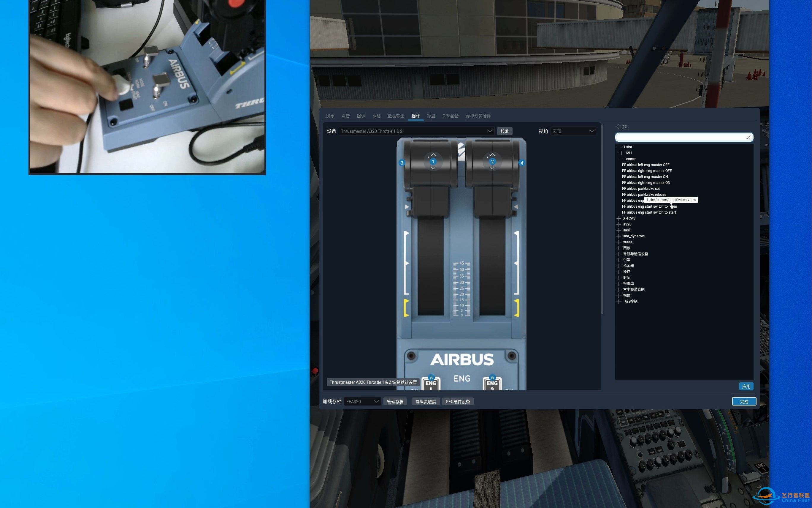Switch to the 数据输出 tab
Image resolution: width=812 pixels, height=508 pixels.
(396, 116)
